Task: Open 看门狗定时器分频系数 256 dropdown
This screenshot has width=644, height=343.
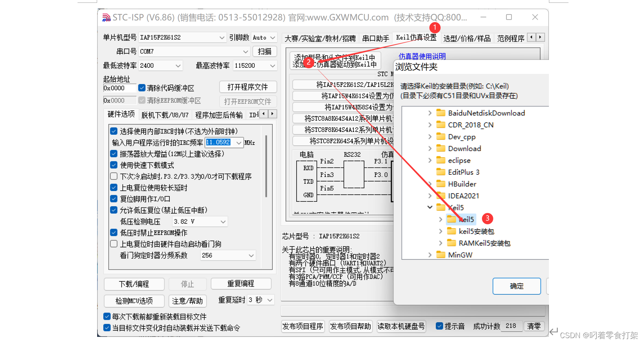Action: 228,255
